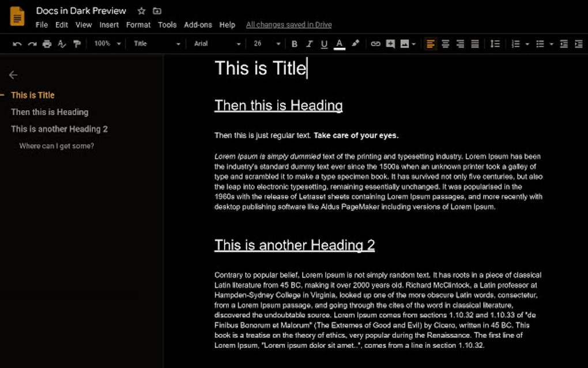588x368 pixels.
Task: Click the Undo icon
Action: pyautogui.click(x=18, y=43)
